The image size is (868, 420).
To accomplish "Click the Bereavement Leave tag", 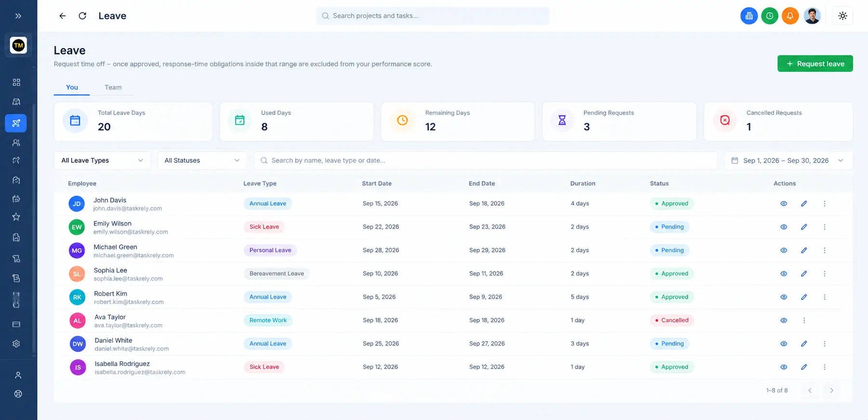I will 276,274.
